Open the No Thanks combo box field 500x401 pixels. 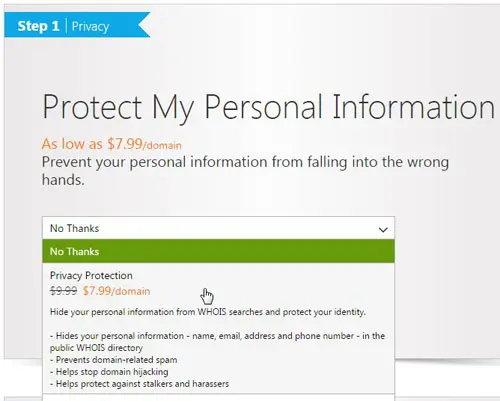coord(218,228)
